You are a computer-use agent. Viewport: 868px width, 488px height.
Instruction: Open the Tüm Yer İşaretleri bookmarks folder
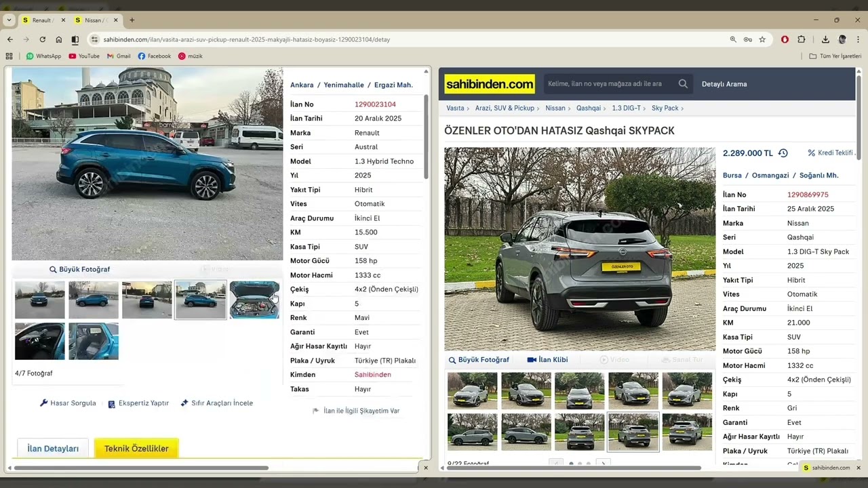coord(835,56)
